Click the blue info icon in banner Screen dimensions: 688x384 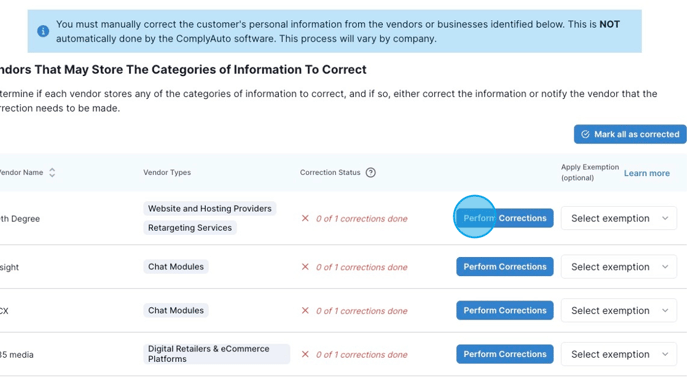(x=43, y=31)
